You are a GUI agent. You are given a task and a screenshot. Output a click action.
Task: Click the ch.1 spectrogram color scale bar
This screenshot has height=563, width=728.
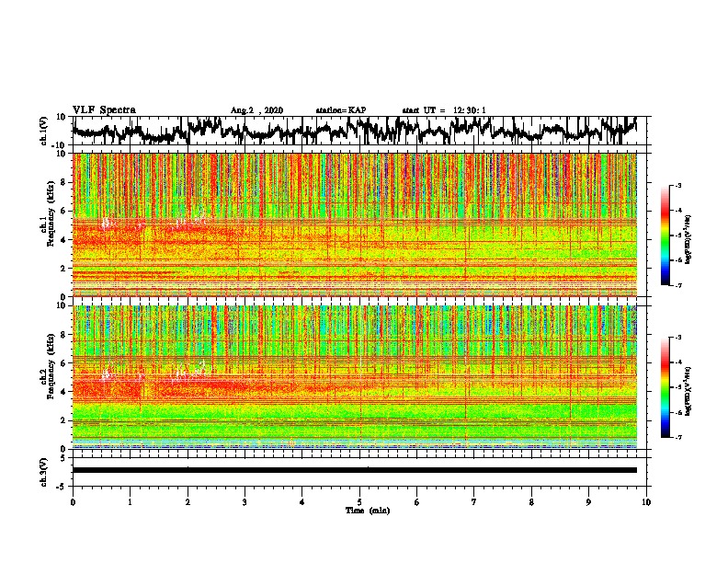[665, 236]
